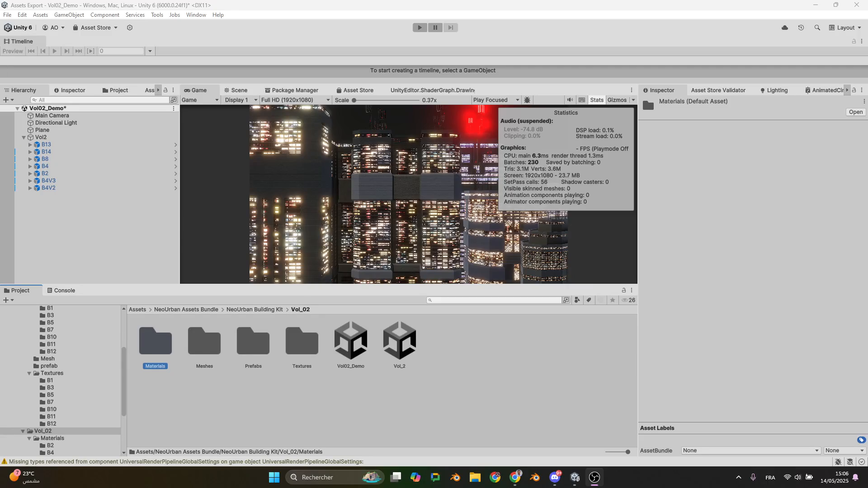Jump to timeline start button
Image resolution: width=868 pixels, height=488 pixels.
point(31,51)
